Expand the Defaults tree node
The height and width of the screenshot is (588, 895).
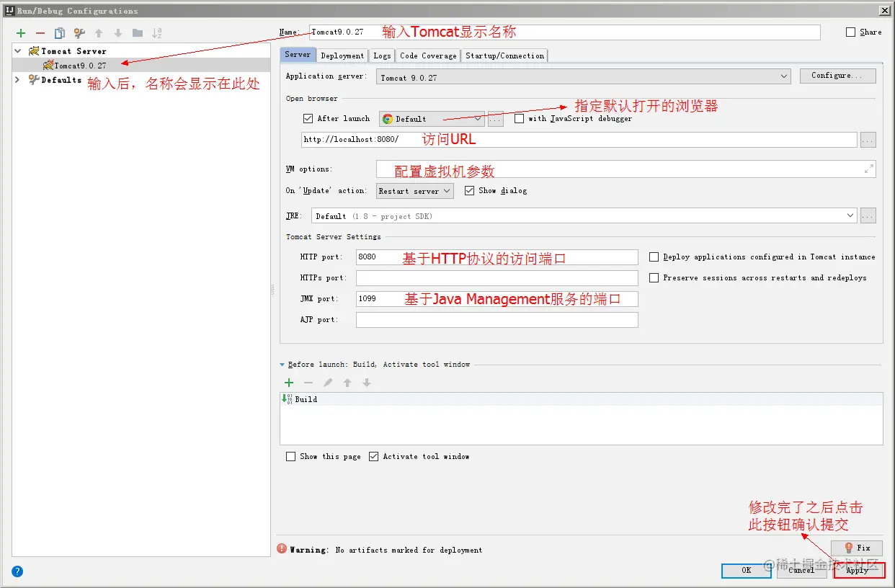pos(16,80)
